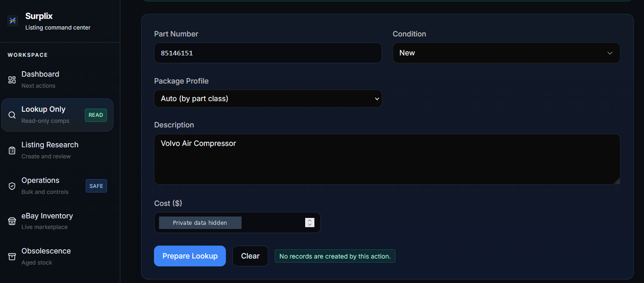Click the Clear button
Viewport: 644px width, 283px height.
(x=250, y=256)
